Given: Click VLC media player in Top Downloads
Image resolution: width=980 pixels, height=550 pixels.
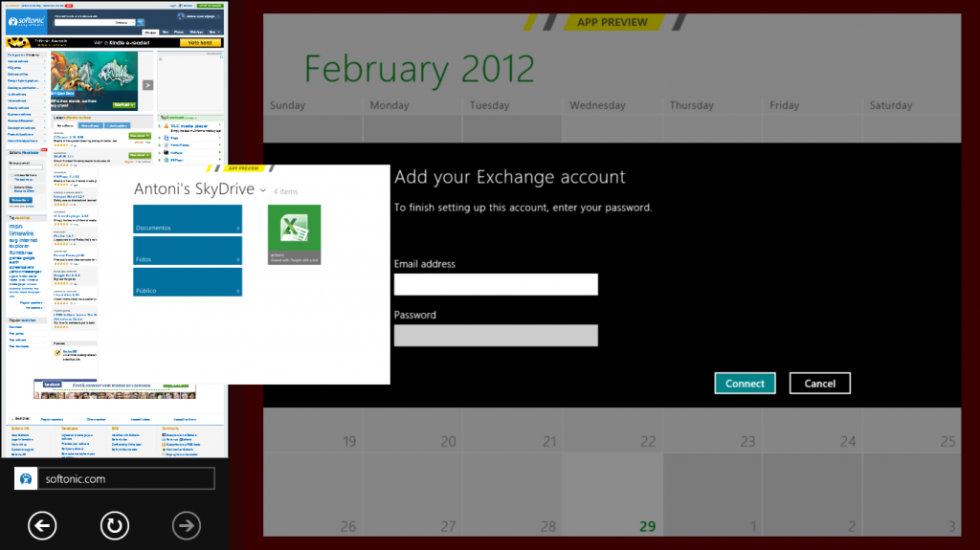Looking at the screenshot, I should click(189, 126).
